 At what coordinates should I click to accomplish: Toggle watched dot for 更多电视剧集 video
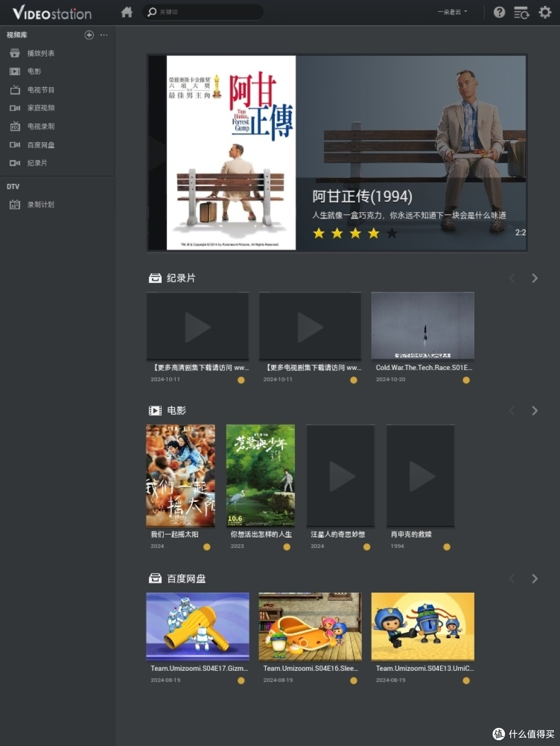coord(354,380)
